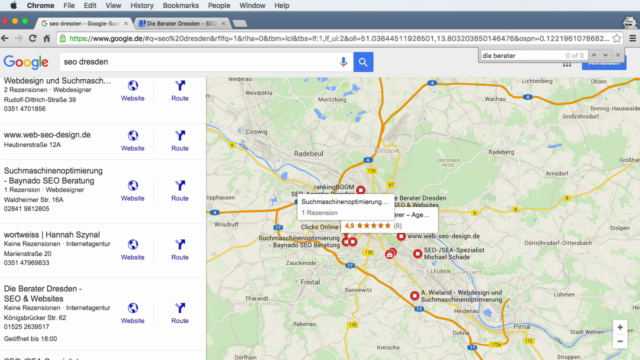Zoom out the map with minus button
Image resolution: width=640 pixels, height=360 pixels.
[620, 341]
